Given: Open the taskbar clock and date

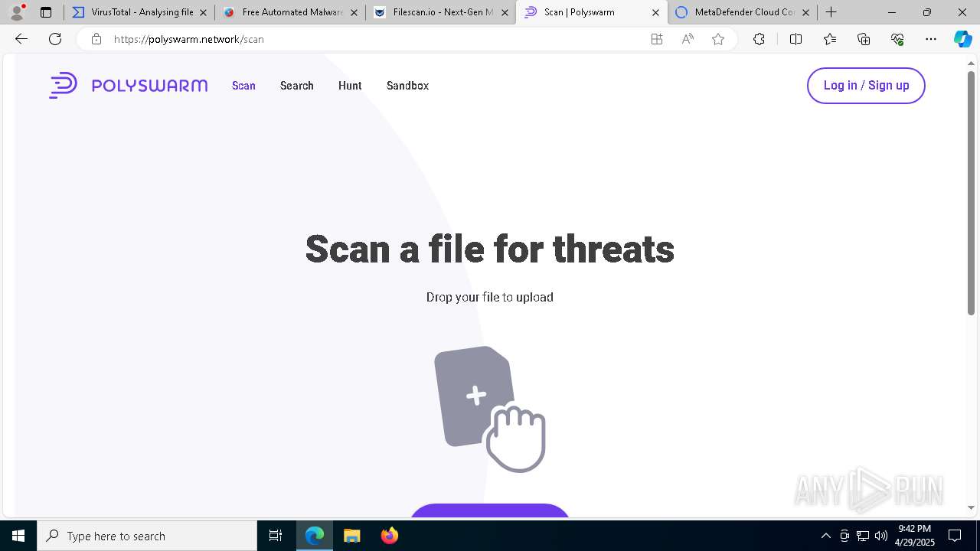Looking at the screenshot, I should click(x=914, y=536).
